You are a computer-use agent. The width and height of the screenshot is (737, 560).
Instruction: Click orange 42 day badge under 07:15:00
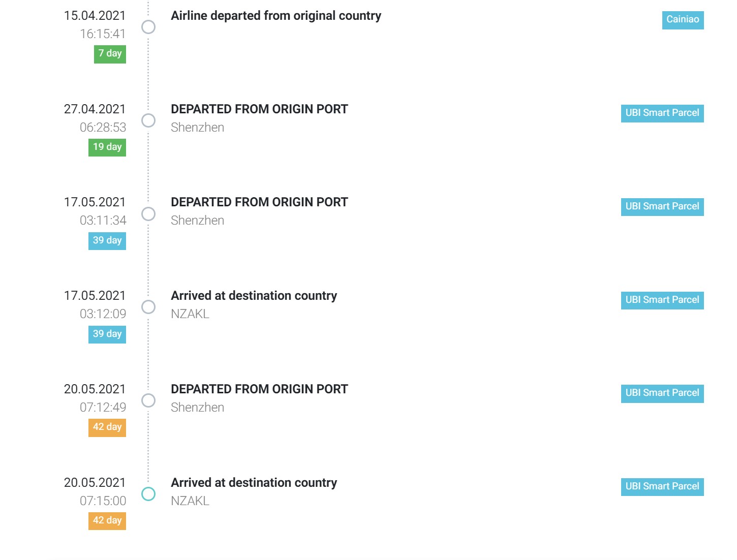click(107, 521)
